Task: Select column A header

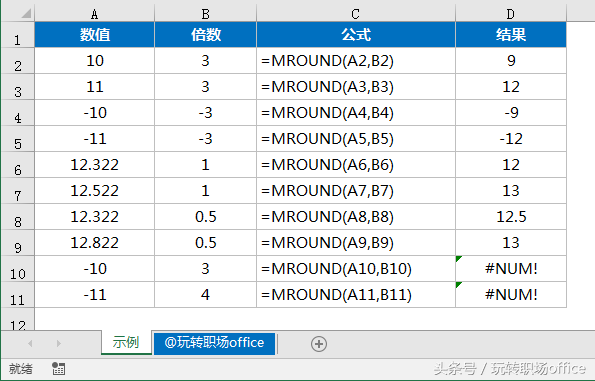Action: pos(94,14)
